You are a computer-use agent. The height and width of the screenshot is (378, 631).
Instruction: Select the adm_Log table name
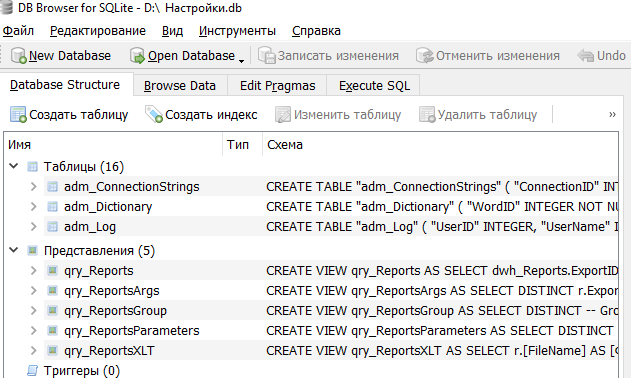click(x=90, y=227)
